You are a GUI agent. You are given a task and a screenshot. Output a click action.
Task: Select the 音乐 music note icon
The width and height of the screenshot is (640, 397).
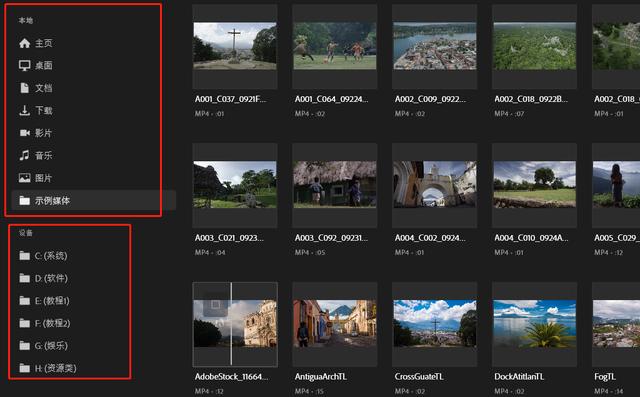pyautogui.click(x=24, y=155)
